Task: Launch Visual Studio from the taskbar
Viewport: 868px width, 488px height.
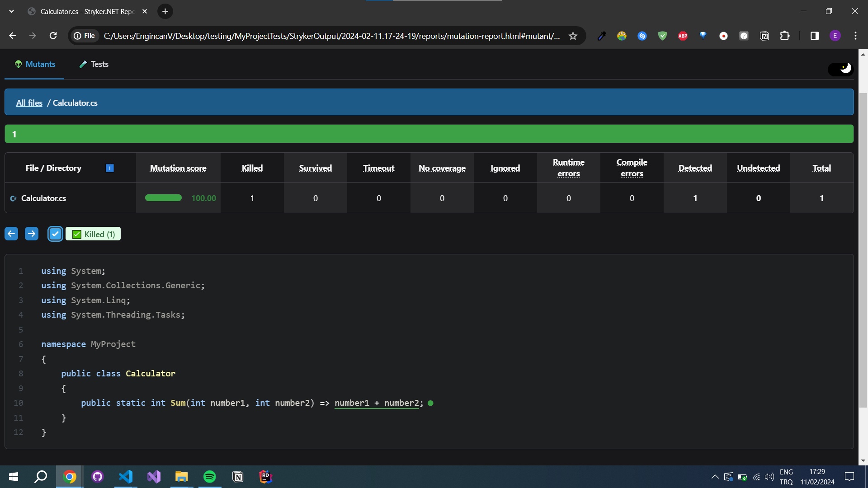Action: pos(154,477)
